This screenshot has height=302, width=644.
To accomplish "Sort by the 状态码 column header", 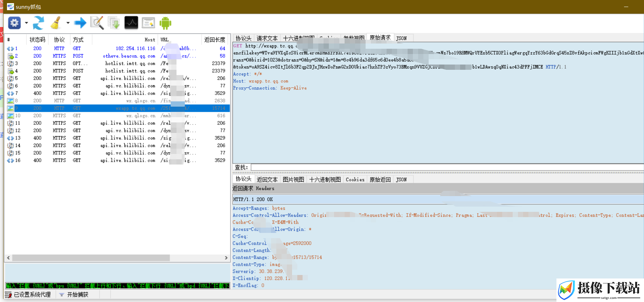I will point(37,40).
